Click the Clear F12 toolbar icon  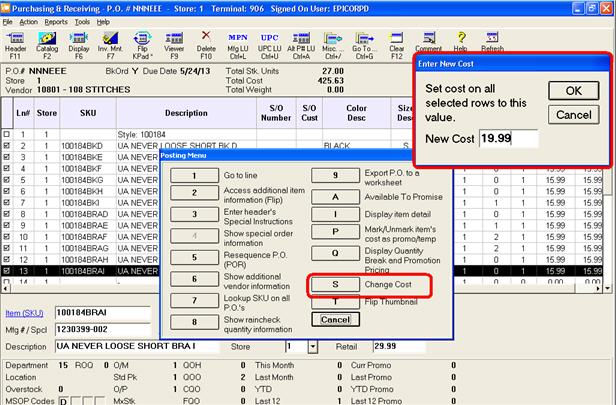396,40
